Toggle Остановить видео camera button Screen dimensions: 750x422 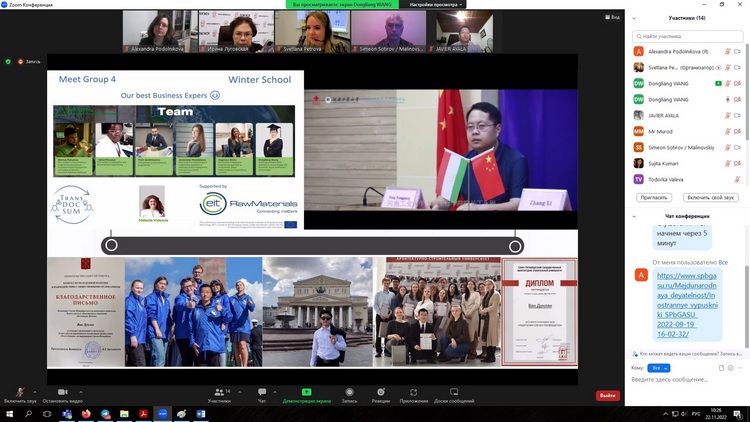pos(63,395)
